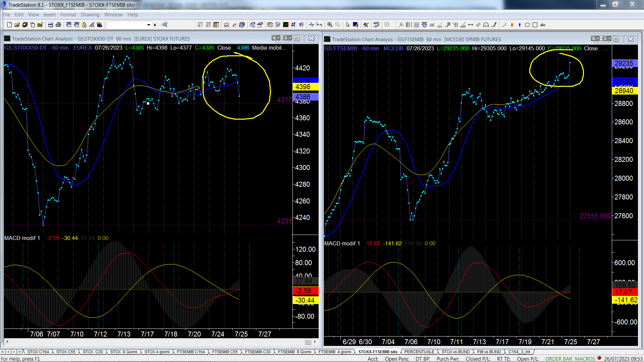The width and height of the screenshot is (644, 362).
Task: Select horizontal lines drawing tool
Action: (x=416, y=25)
